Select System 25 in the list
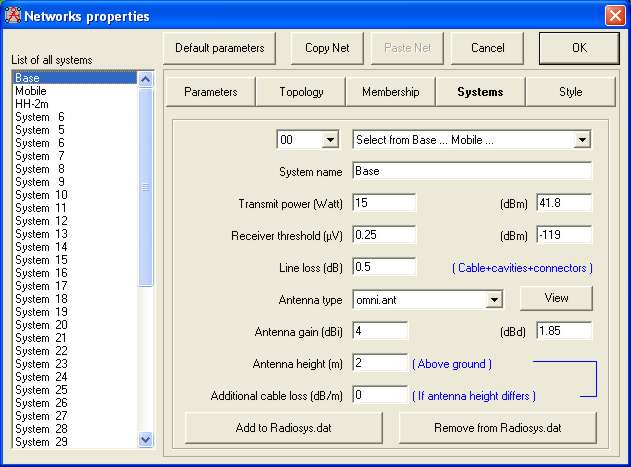 pyautogui.click(x=75, y=390)
